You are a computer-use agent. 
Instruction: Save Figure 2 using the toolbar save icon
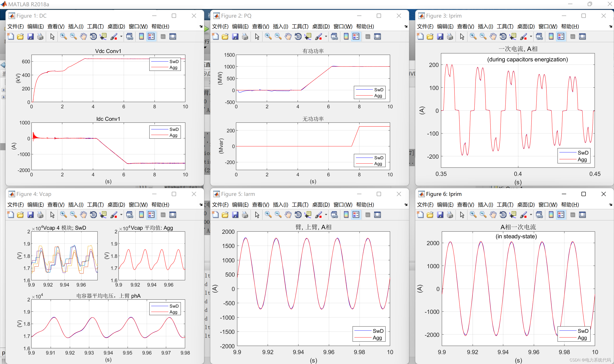(235, 36)
